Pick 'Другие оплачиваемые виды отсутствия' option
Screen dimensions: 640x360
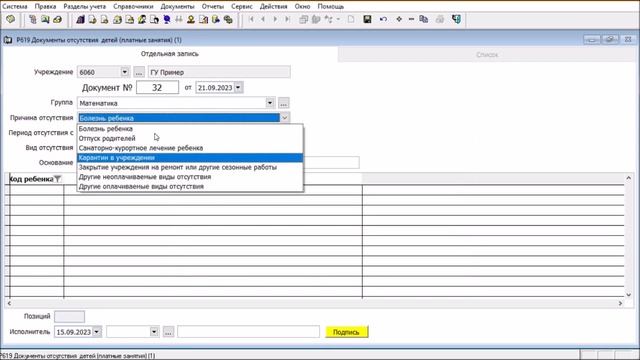[190, 186]
